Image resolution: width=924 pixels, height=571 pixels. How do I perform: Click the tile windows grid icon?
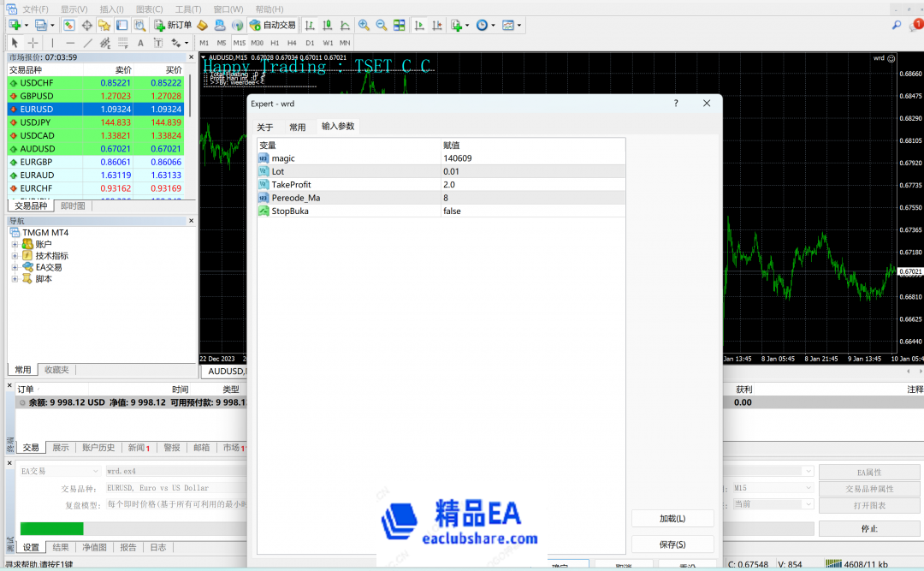(x=399, y=25)
